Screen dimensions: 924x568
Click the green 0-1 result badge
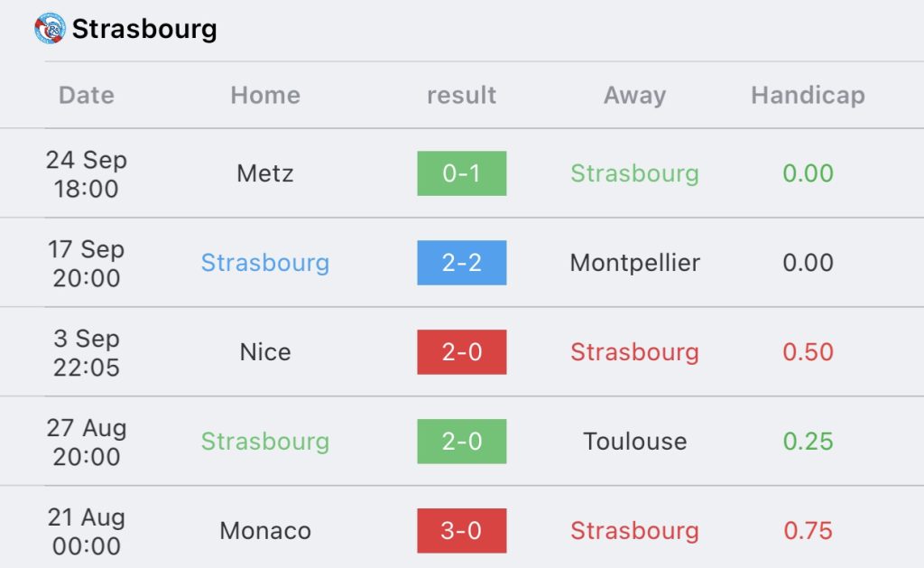461,173
